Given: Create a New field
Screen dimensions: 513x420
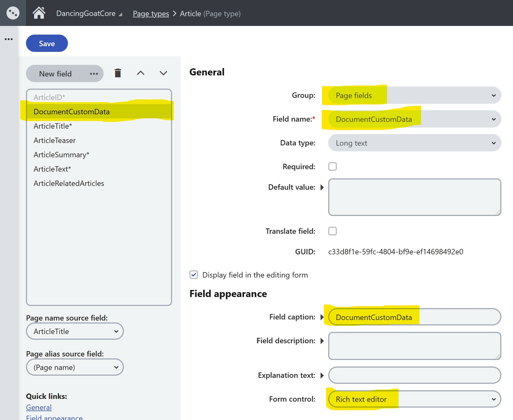Looking at the screenshot, I should coord(55,74).
